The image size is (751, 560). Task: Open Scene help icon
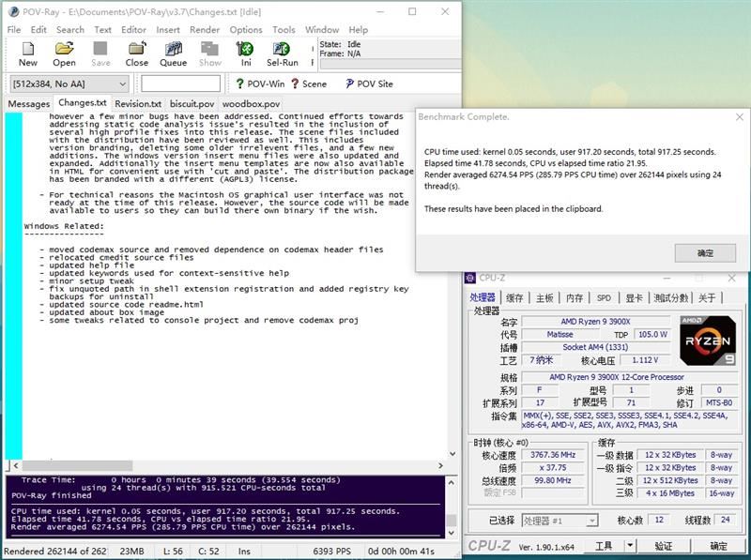[309, 83]
